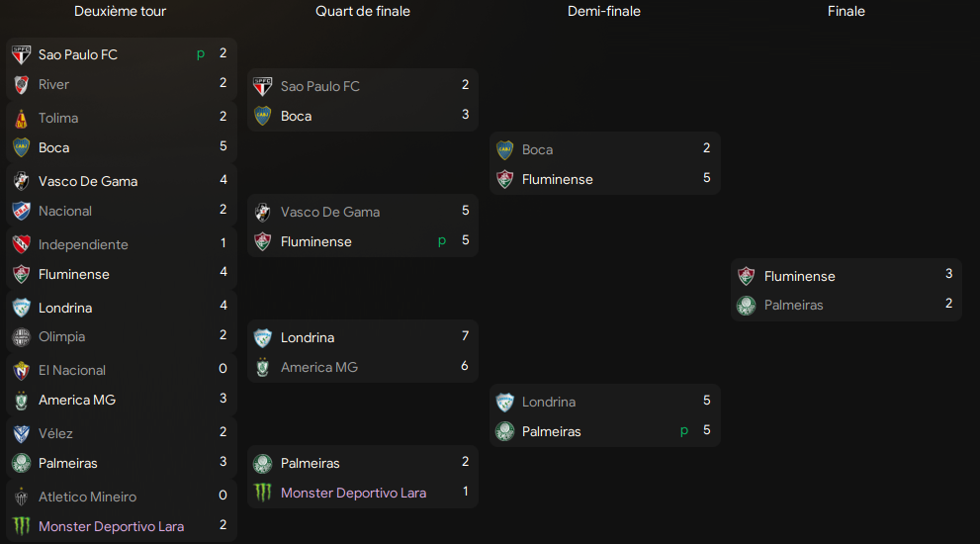Open Londrina in the Demi-finale
The width and height of the screenshot is (980, 544).
click(x=549, y=402)
